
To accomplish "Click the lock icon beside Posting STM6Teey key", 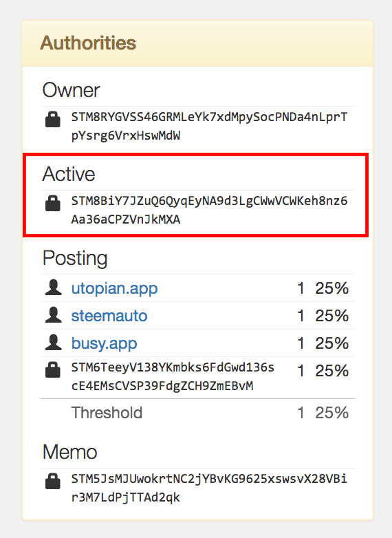I will (53, 369).
